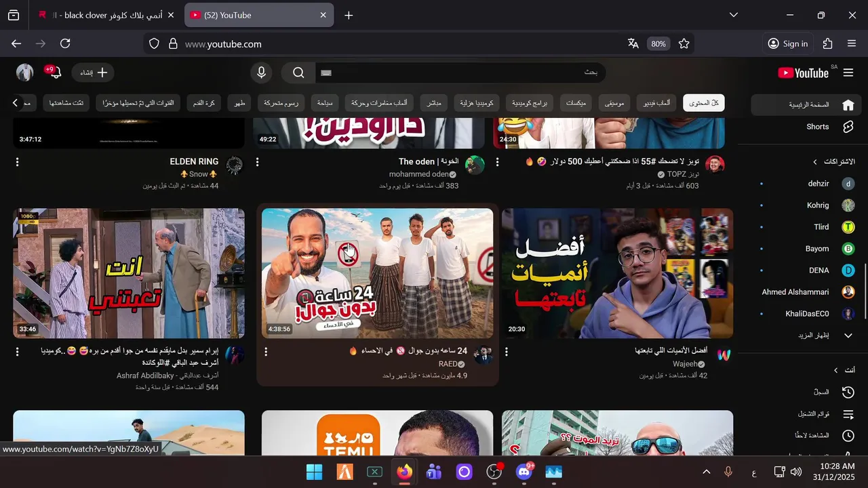Open the account avatar menu
Viewport: 868px width, 488px height.
24,73
